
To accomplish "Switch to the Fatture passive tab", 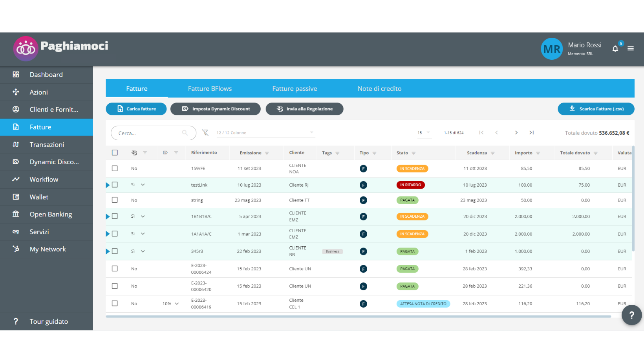I will 295,89.
